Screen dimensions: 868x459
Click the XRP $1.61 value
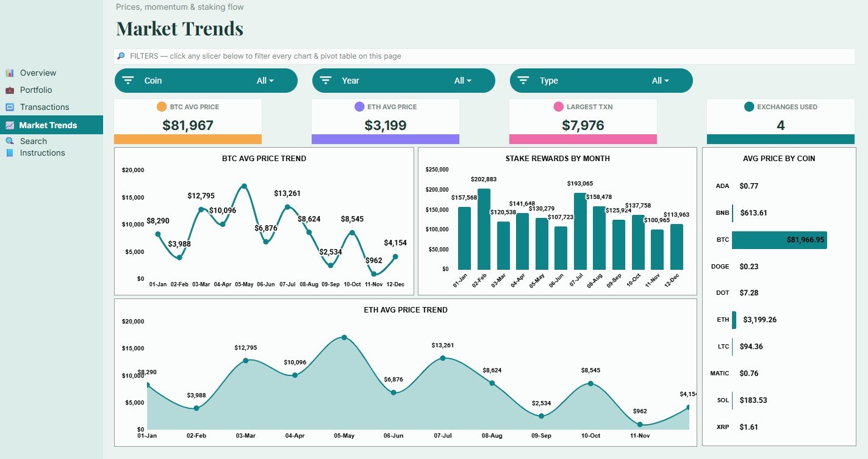tap(749, 427)
